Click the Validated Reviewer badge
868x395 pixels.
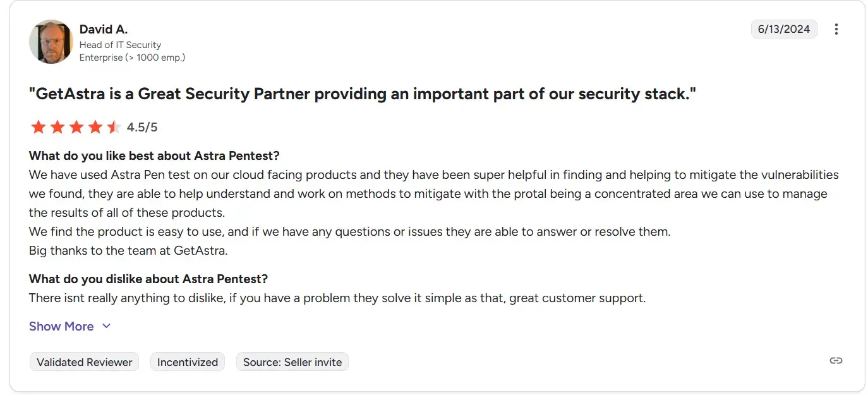pyautogui.click(x=84, y=362)
